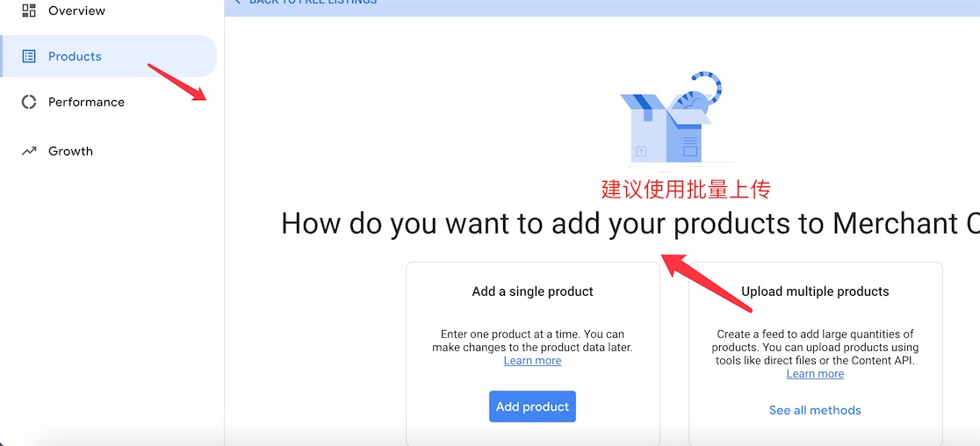Click the Overview dashboard grid icon
This screenshot has width=980, height=446.
[x=29, y=10]
